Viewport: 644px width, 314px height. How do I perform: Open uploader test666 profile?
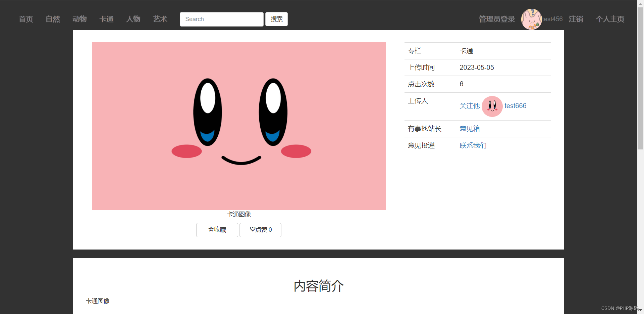coord(515,106)
